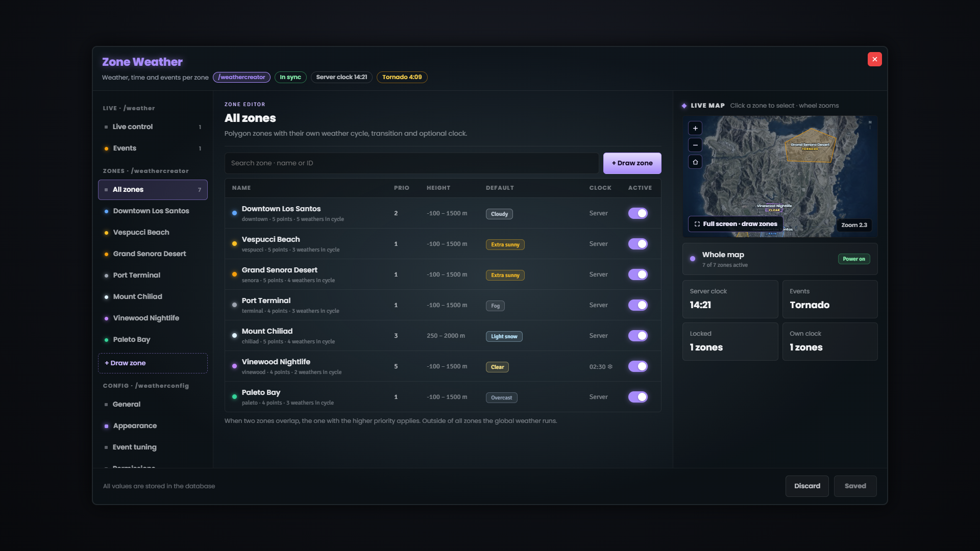Select Vespucci Beach in sidebar

(153, 232)
